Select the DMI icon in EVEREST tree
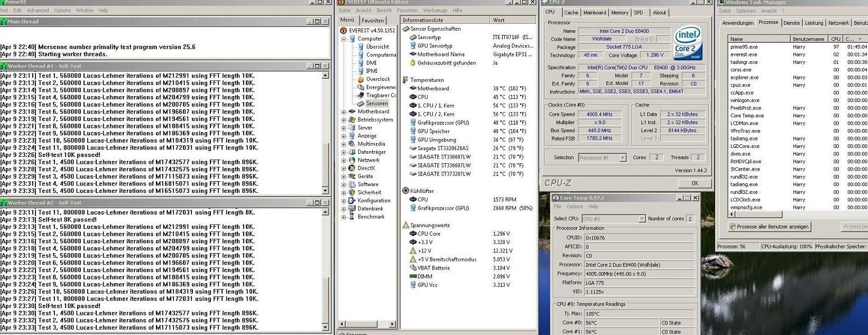The width and height of the screenshot is (868, 335). [x=361, y=62]
